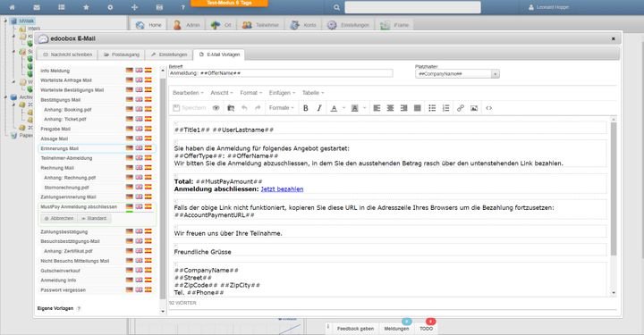Open the home icon in top bar
This screenshot has height=335, width=644.
pyautogui.click(x=12, y=7)
